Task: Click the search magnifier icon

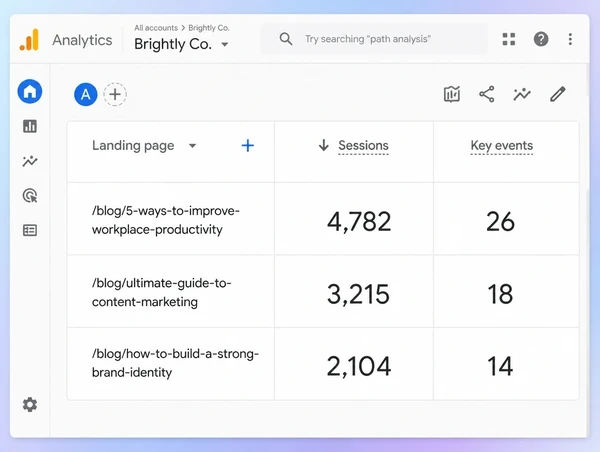Action: tap(286, 39)
